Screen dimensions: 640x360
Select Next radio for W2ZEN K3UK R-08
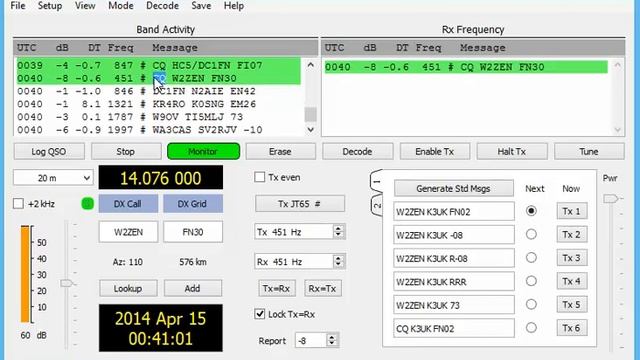coord(531,258)
